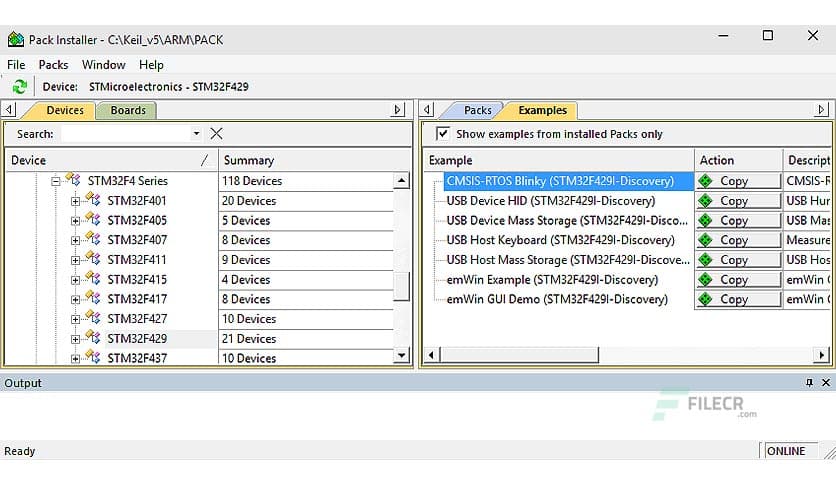Toggle Show examples from installed Packs only
836x484 pixels.
point(443,133)
